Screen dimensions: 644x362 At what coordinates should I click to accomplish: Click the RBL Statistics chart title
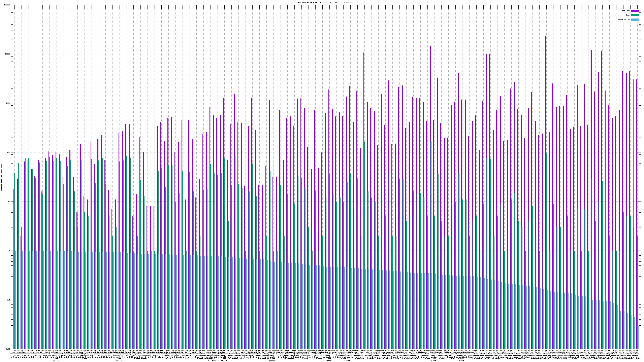point(325,2)
